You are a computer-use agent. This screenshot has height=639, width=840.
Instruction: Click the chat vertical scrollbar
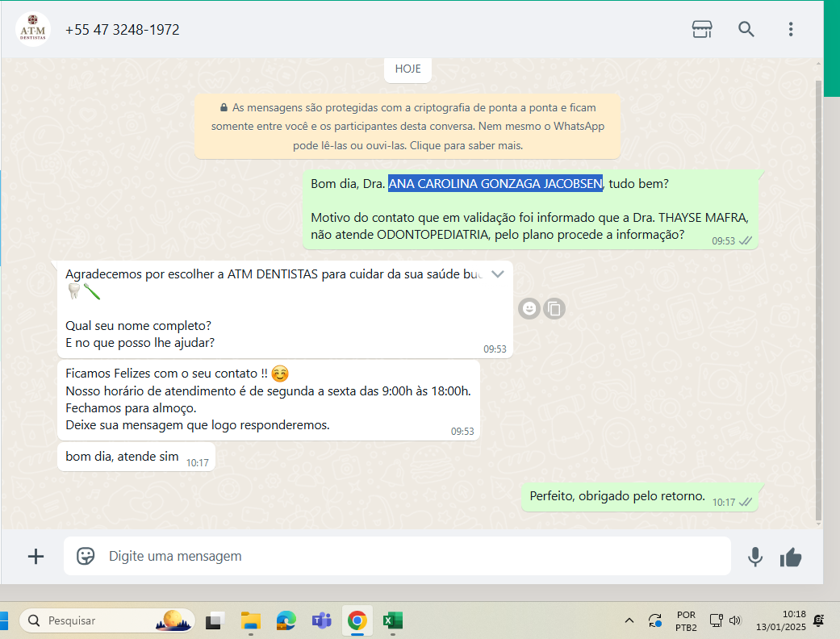tap(818, 300)
